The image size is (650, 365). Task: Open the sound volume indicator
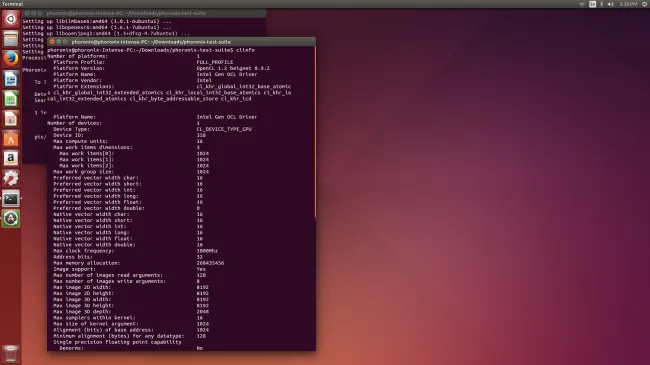coord(611,4)
